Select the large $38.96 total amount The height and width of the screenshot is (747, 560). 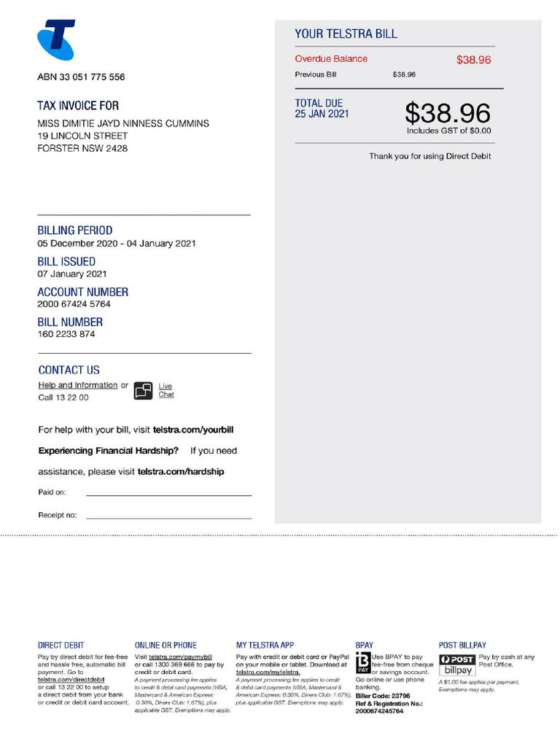pos(447,113)
